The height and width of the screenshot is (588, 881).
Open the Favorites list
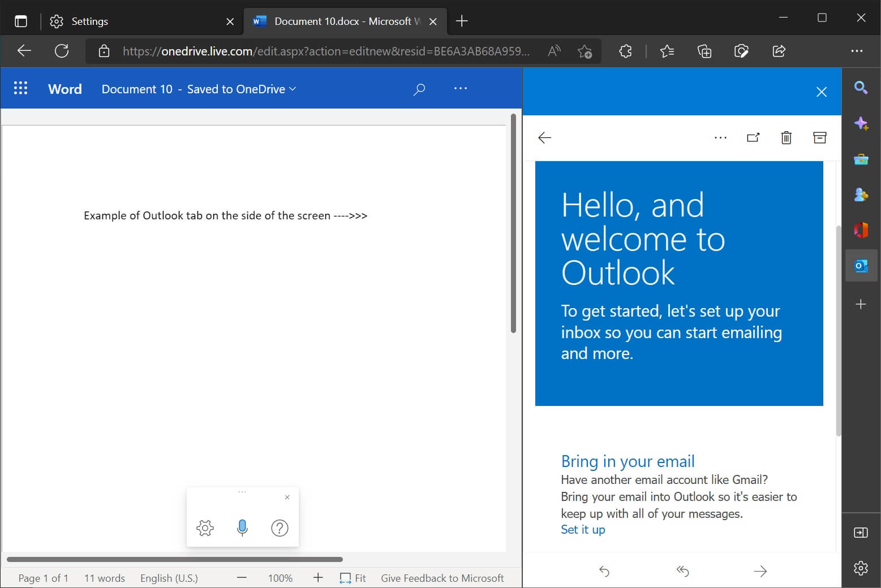pyautogui.click(x=667, y=51)
